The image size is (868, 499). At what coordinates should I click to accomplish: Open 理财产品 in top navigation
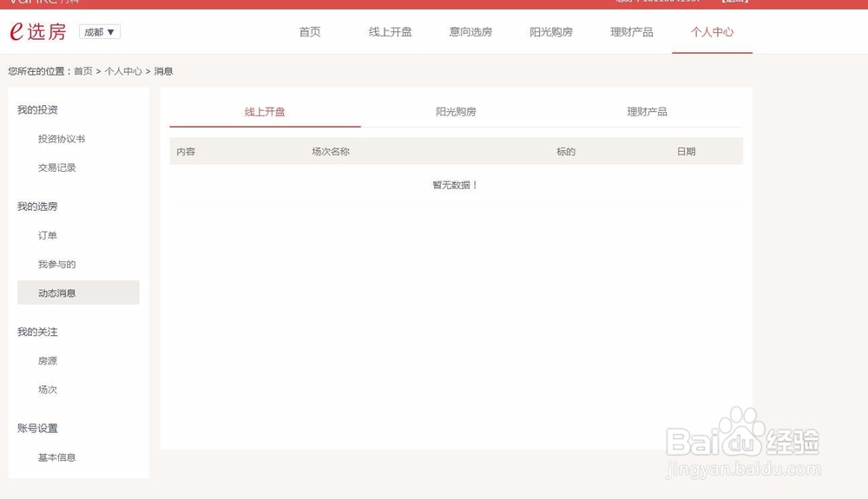click(x=632, y=32)
